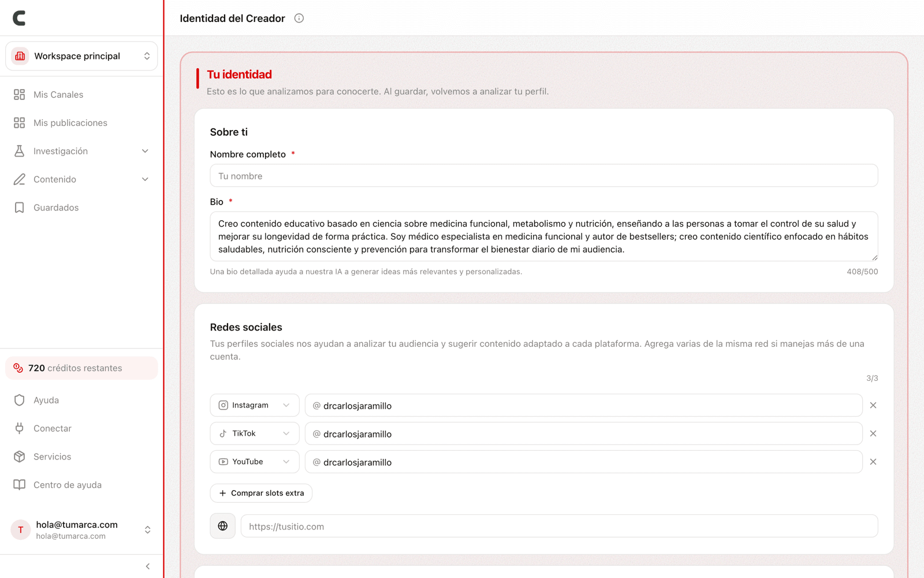The height and width of the screenshot is (578, 924).
Task: Open Mis publicaciones
Action: 81,123
